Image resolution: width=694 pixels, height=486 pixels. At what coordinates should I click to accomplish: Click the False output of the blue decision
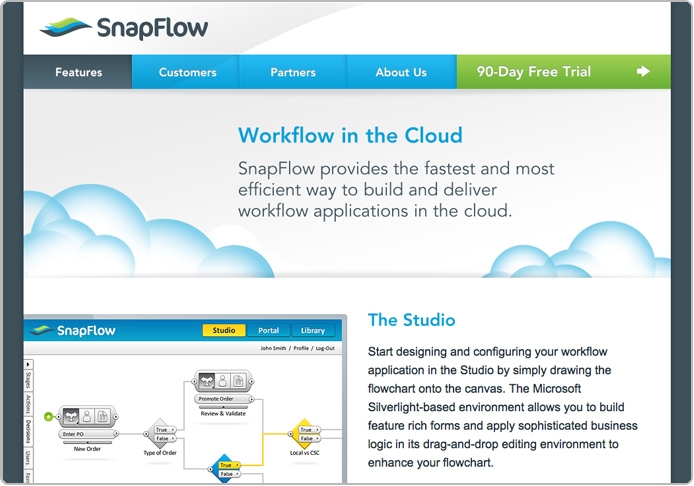pyautogui.click(x=229, y=474)
